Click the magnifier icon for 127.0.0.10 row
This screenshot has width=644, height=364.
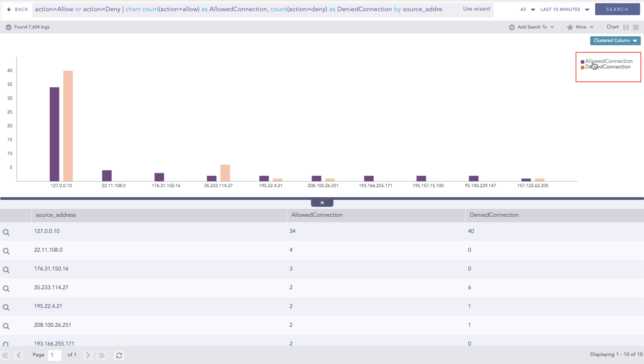click(x=6, y=232)
